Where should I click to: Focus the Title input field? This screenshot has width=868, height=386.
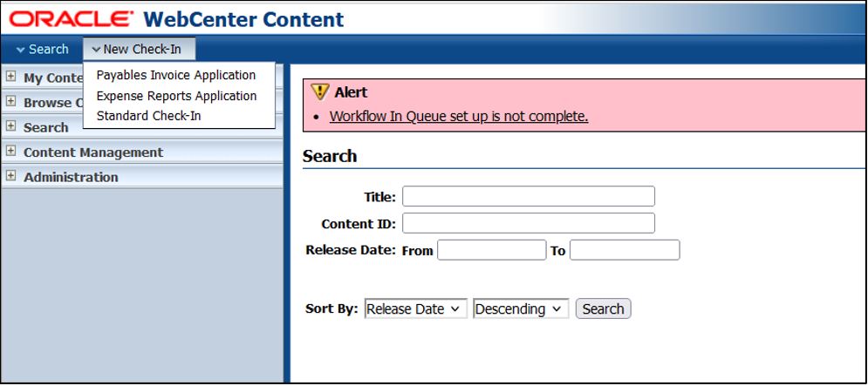[528, 196]
